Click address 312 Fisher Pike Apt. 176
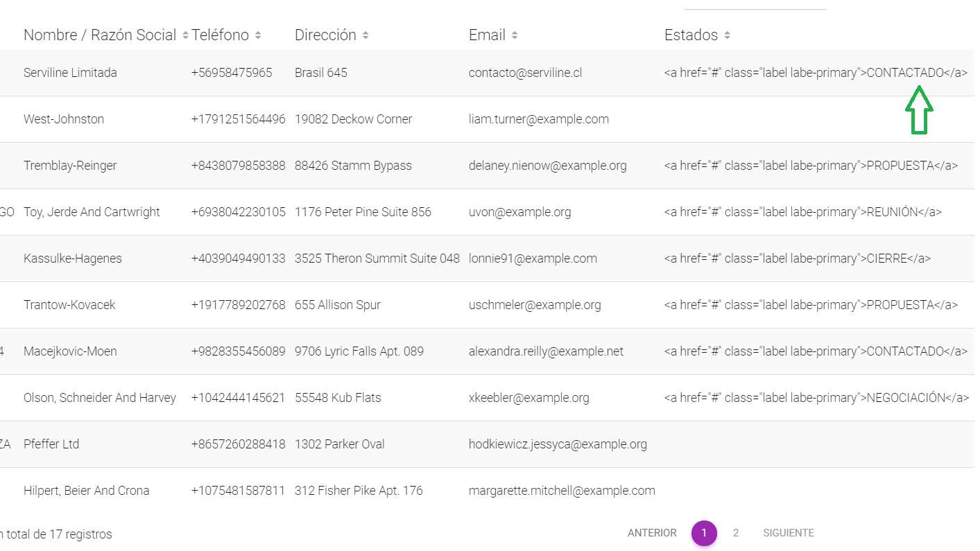 [x=359, y=491]
